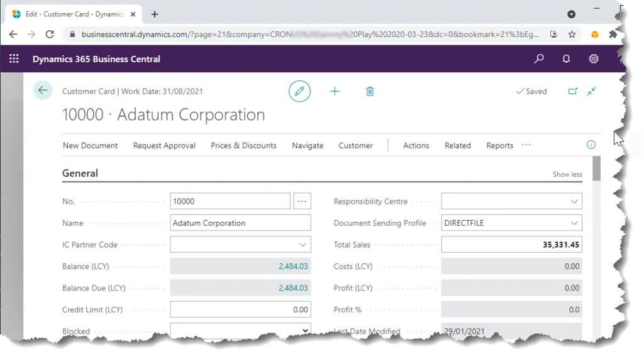Open the Navigate menu
644x362 pixels.
coord(308,145)
